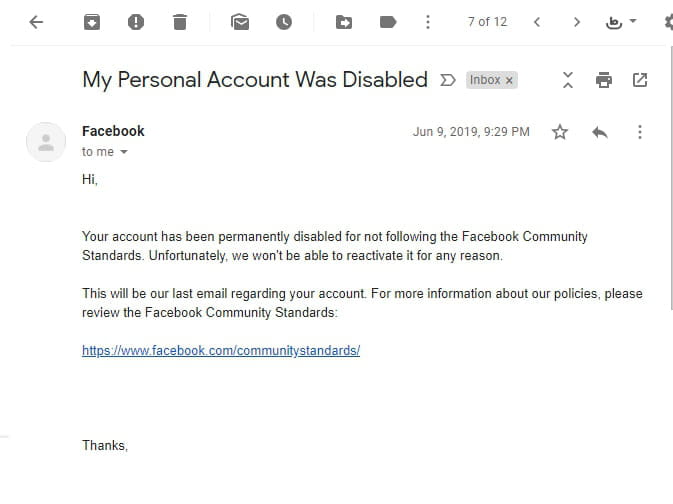
Task: Open the Move to folder icon
Action: [344, 22]
